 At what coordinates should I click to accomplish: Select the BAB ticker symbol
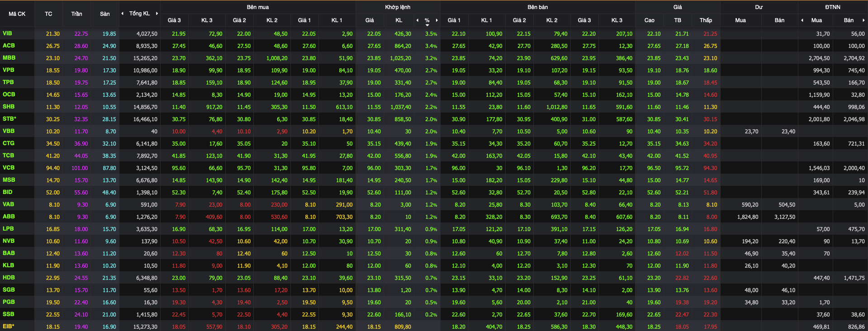9,253
